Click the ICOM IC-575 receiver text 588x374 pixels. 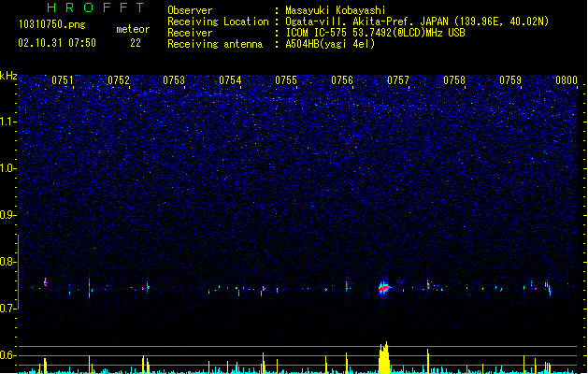375,33
